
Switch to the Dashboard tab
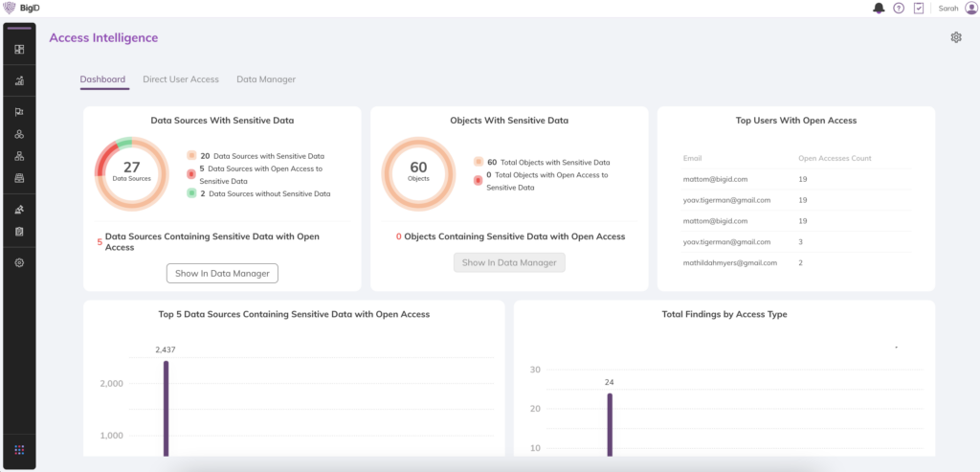tap(102, 79)
